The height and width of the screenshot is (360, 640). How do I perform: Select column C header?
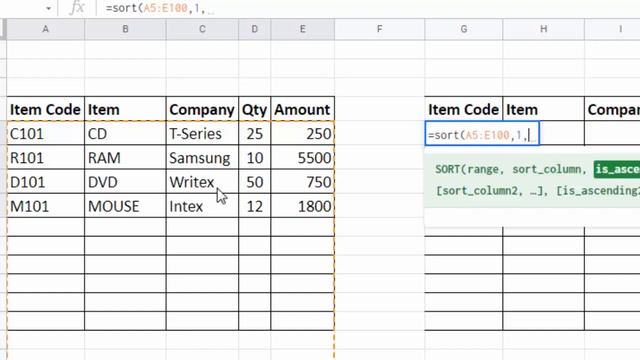[202, 29]
